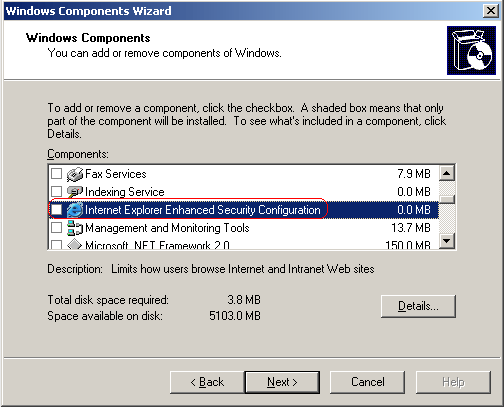The image size is (504, 407).
Task: Check Internet Explorer Enhanced Security Configuration box
Action: coord(56,210)
